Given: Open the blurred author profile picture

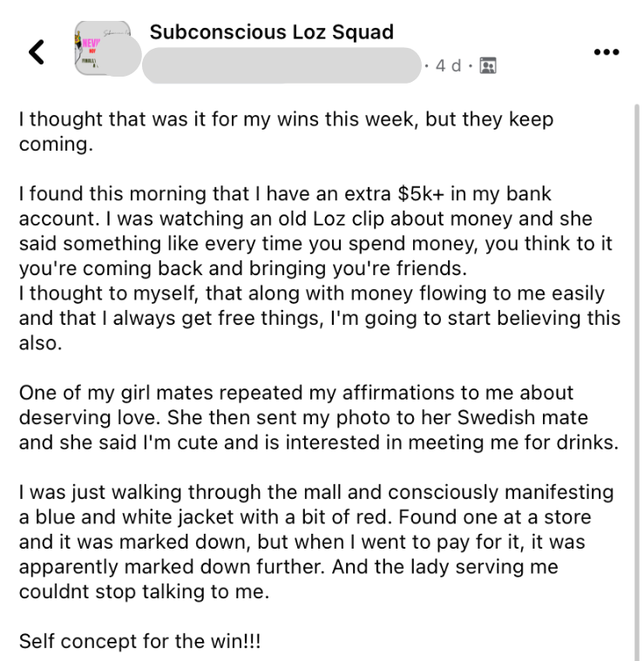Looking at the screenshot, I should click(121, 57).
